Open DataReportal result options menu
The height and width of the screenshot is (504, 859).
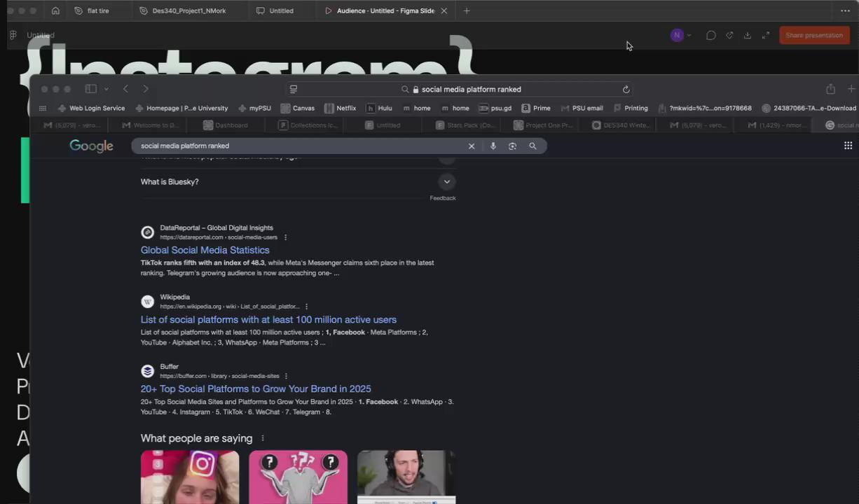[x=285, y=237]
